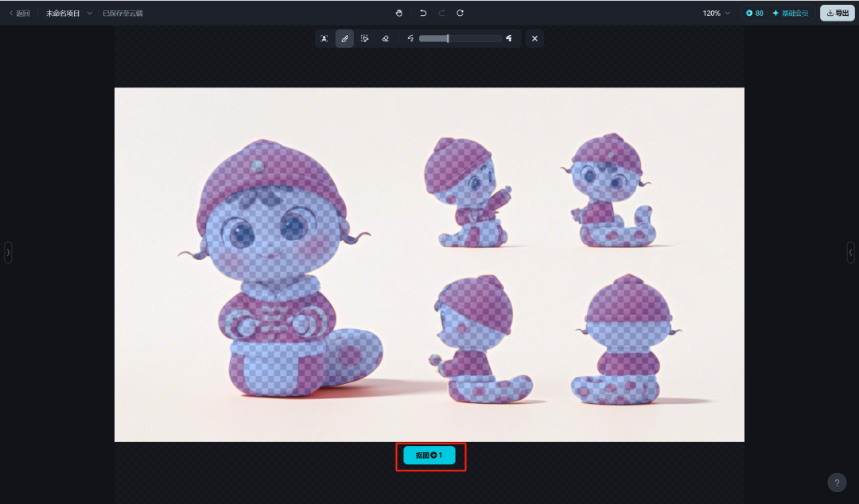This screenshot has height=504, width=859.
Task: Click 返回 to go back
Action: [17, 13]
